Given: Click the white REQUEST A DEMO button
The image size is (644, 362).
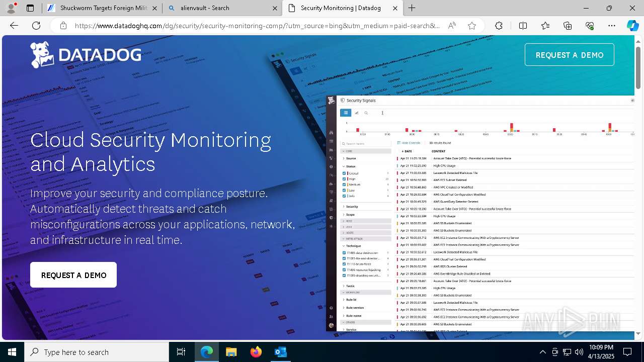Looking at the screenshot, I should [x=73, y=275].
